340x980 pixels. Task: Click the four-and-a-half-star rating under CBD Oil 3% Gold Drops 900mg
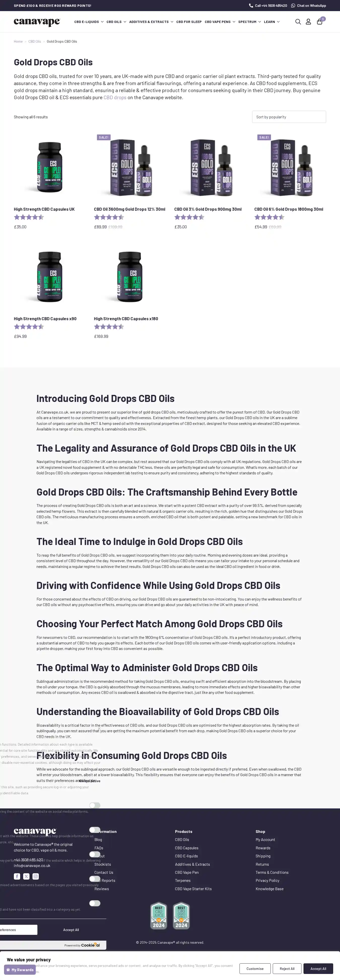tap(189, 217)
